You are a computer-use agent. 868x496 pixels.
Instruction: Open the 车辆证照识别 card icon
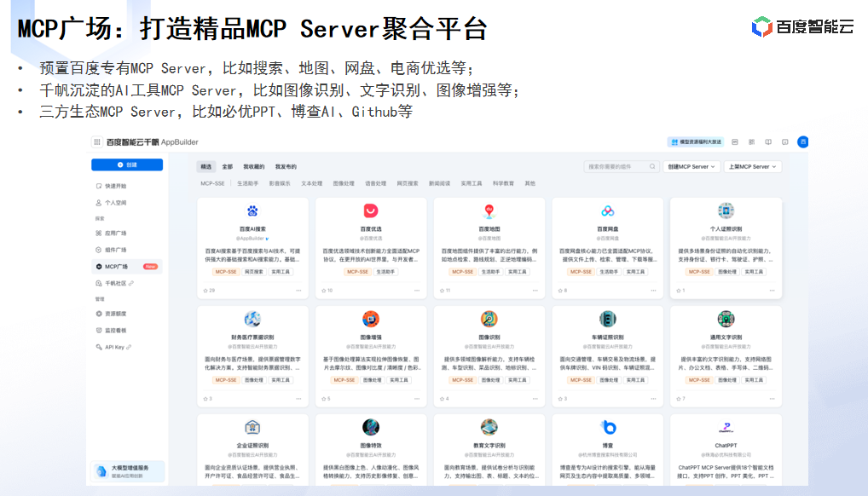(x=607, y=319)
